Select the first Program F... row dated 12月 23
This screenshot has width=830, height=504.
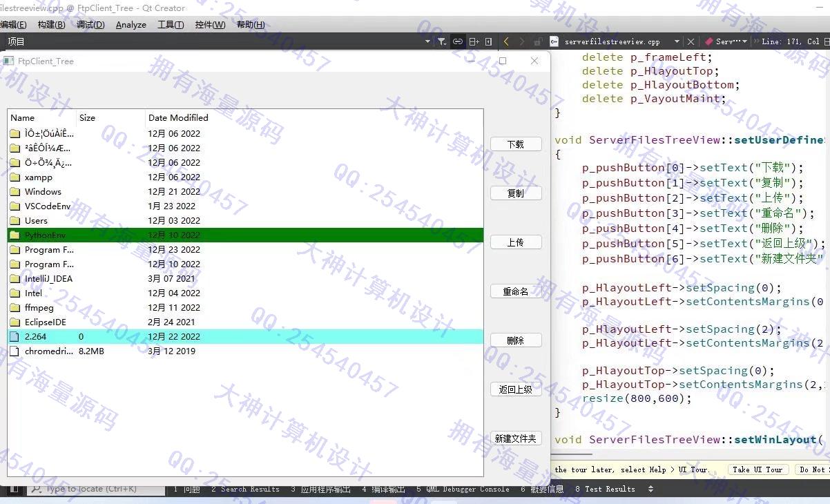[245, 250]
